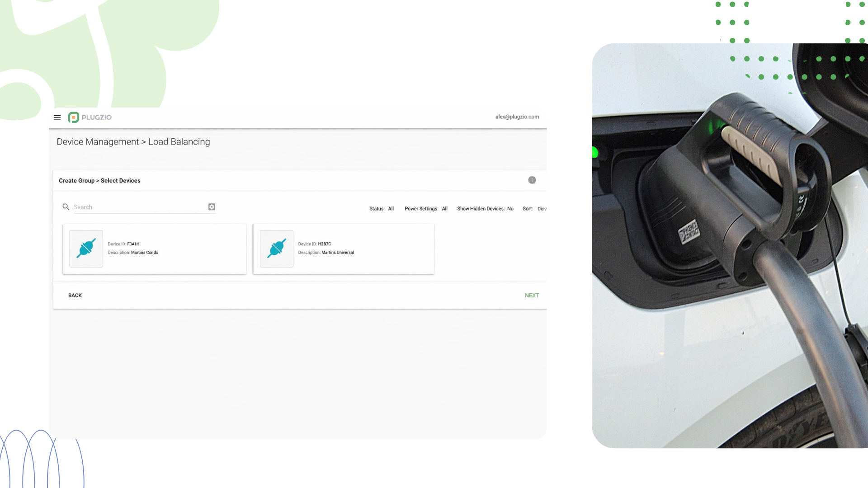Viewport: 868px width, 488px height.
Task: Click plug icon of device FJA1H
Action: pyautogui.click(x=86, y=249)
